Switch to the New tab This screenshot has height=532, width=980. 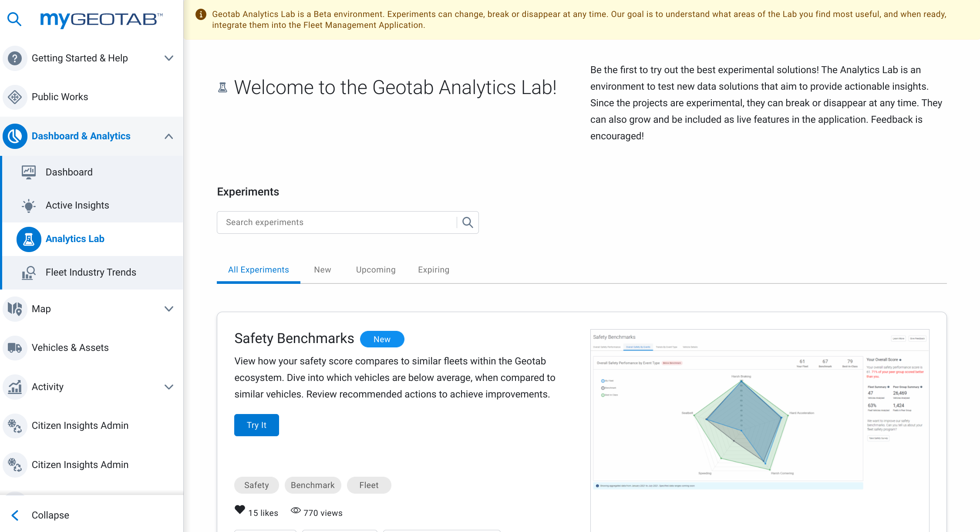pyautogui.click(x=323, y=270)
